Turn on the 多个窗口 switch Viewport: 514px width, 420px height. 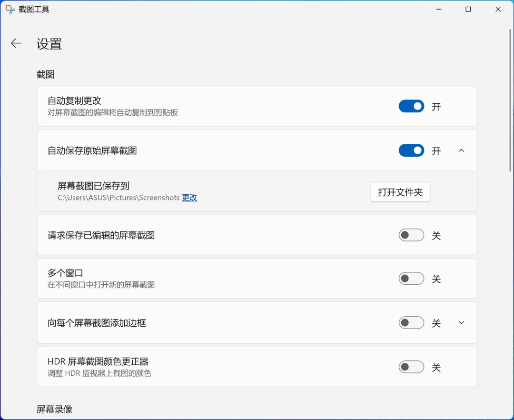pyautogui.click(x=411, y=279)
